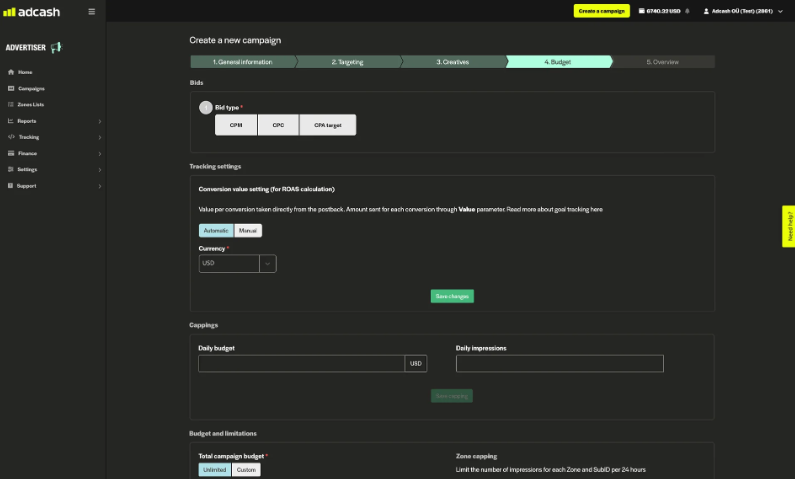Jump to the 3. Creatives step
The height and width of the screenshot is (479, 795).
[452, 62]
